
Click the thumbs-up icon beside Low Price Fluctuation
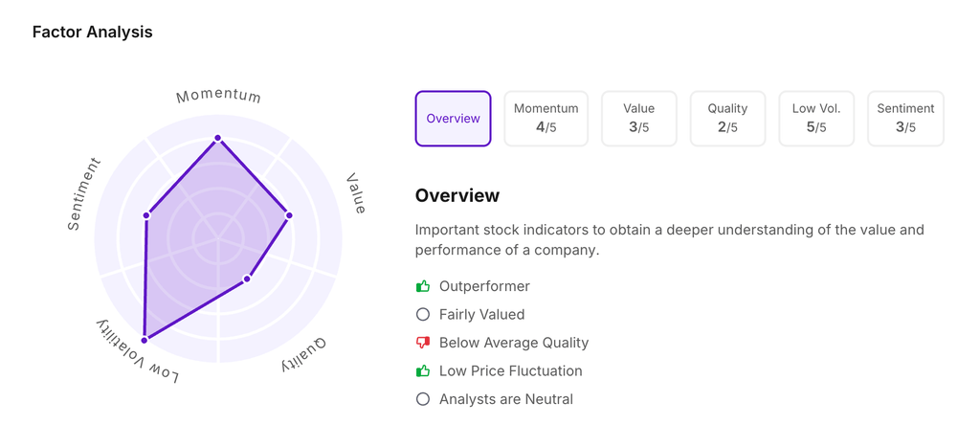click(423, 370)
